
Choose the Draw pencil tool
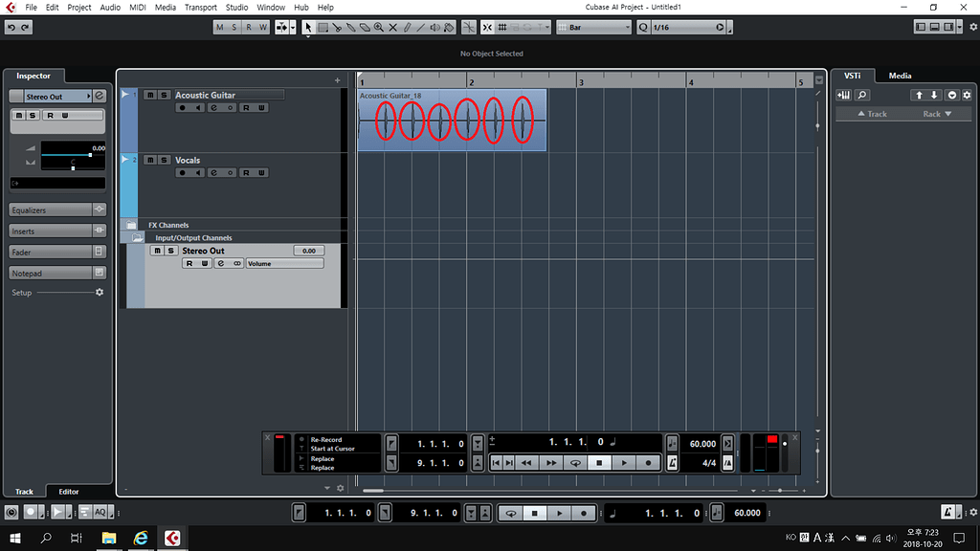pyautogui.click(x=407, y=27)
